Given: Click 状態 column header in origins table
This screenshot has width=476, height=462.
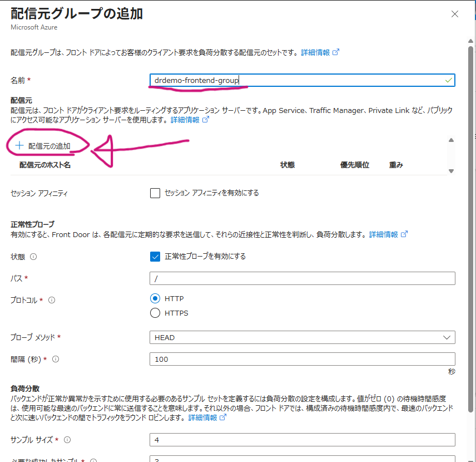Looking at the screenshot, I should (287, 165).
